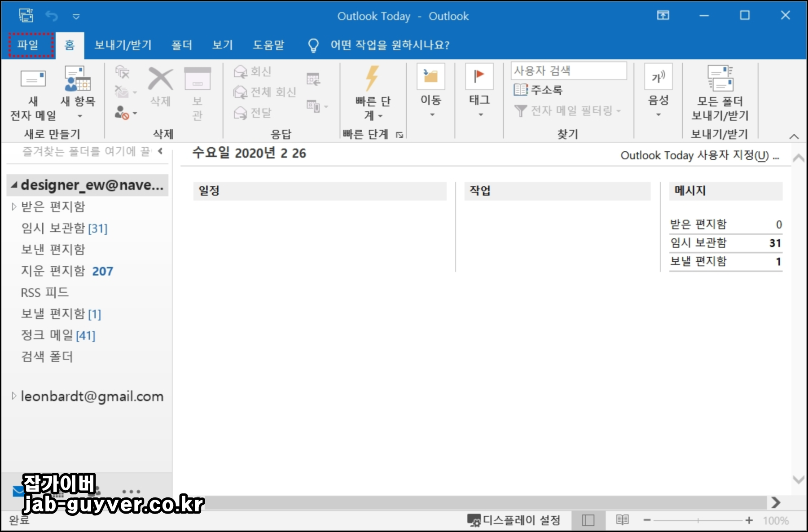
Task: Select Deleted Items (지운 편지함) 207 folder
Action: pos(67,271)
